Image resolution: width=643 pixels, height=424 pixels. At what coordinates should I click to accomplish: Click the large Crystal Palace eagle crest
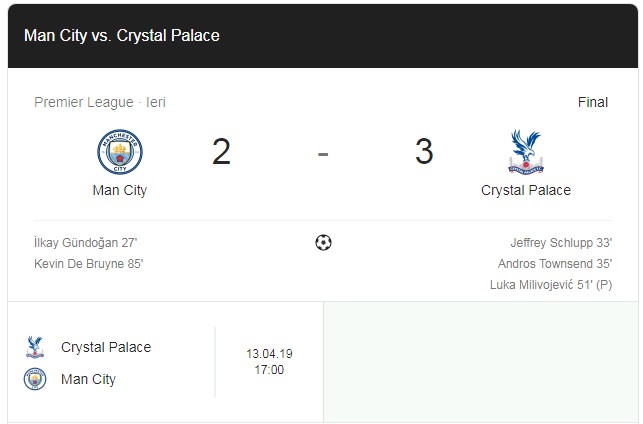point(526,152)
